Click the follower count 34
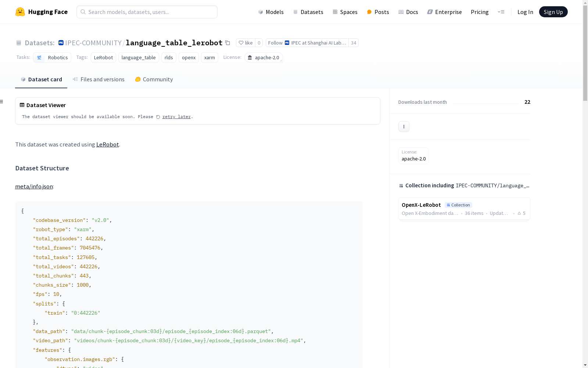This screenshot has height=368, width=588. [x=354, y=43]
